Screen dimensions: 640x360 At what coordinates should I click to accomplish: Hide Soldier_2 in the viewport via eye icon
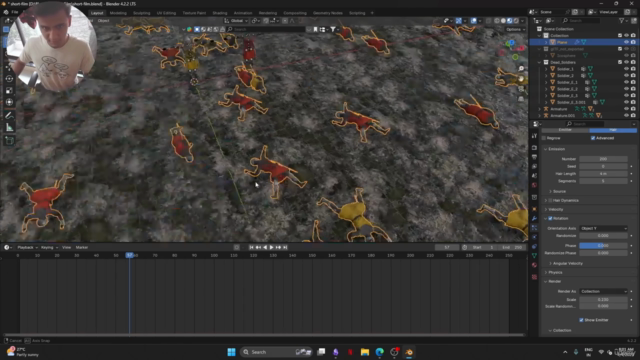click(627, 76)
